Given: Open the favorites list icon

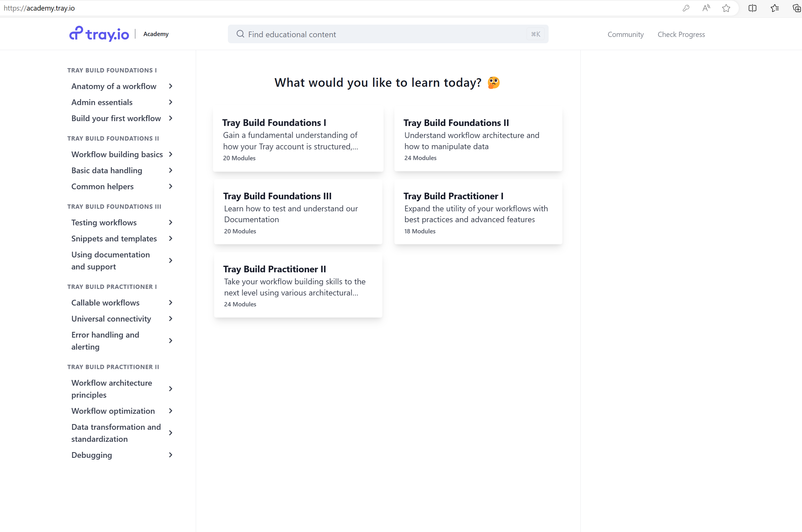Looking at the screenshot, I should [774, 8].
